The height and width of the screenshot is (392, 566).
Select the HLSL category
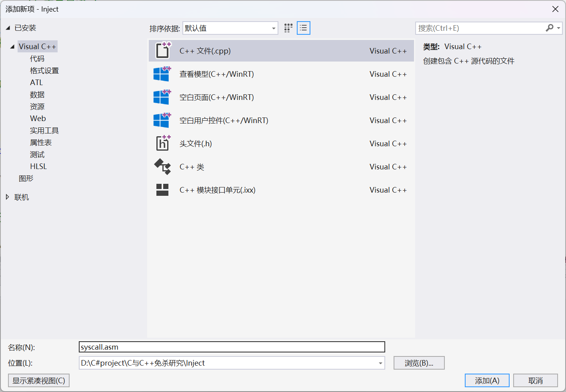[38, 167]
